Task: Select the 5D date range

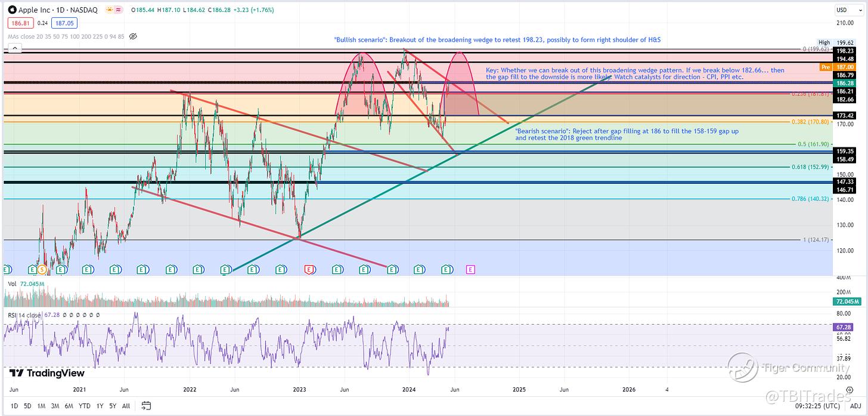Action: (x=27, y=406)
